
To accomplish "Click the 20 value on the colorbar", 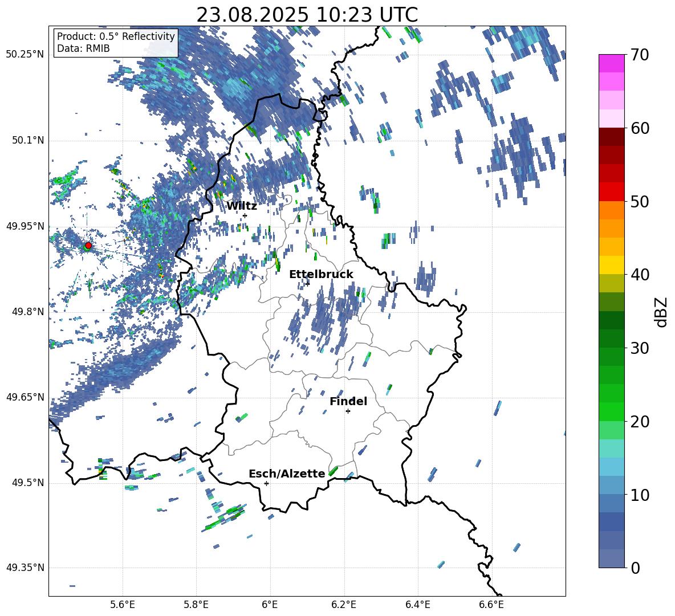I will pyautogui.click(x=640, y=422).
